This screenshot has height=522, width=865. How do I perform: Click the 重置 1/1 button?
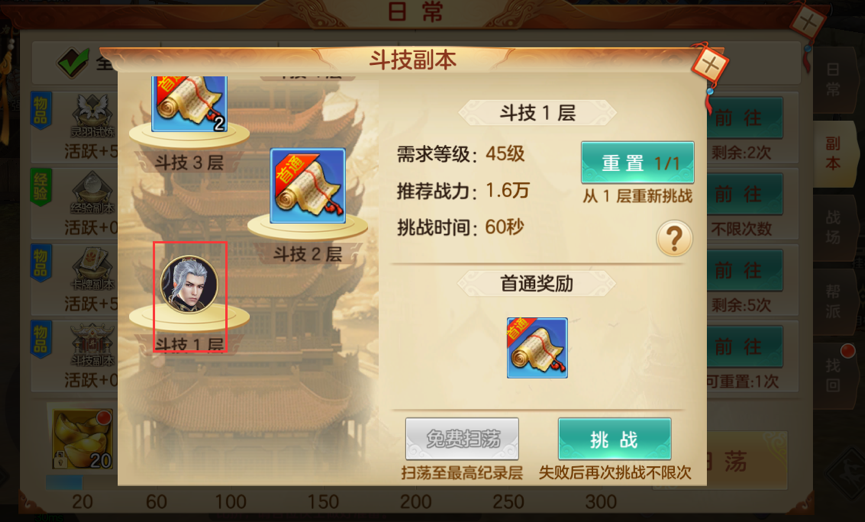point(638,163)
